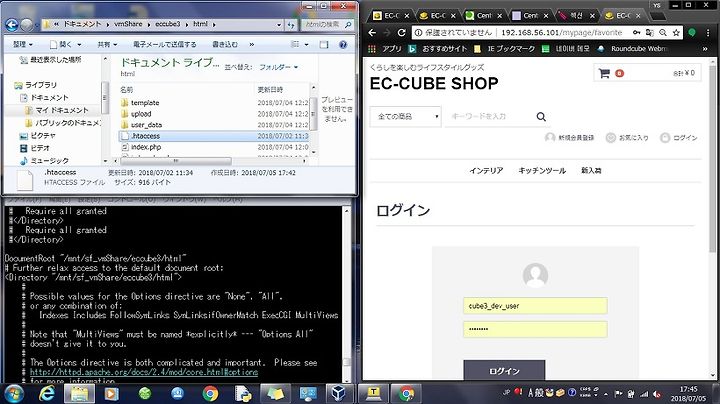Expand view options dropdown arrow
720x404 pixels.
click(x=306, y=45)
